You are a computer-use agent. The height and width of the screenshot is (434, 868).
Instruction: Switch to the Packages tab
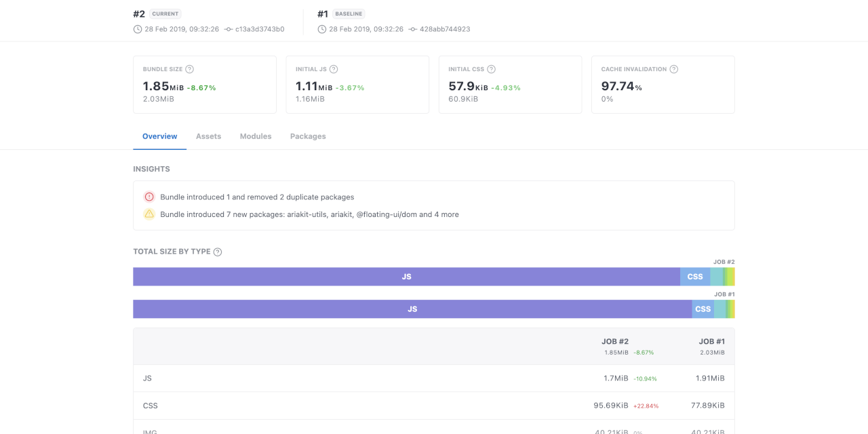coord(308,136)
